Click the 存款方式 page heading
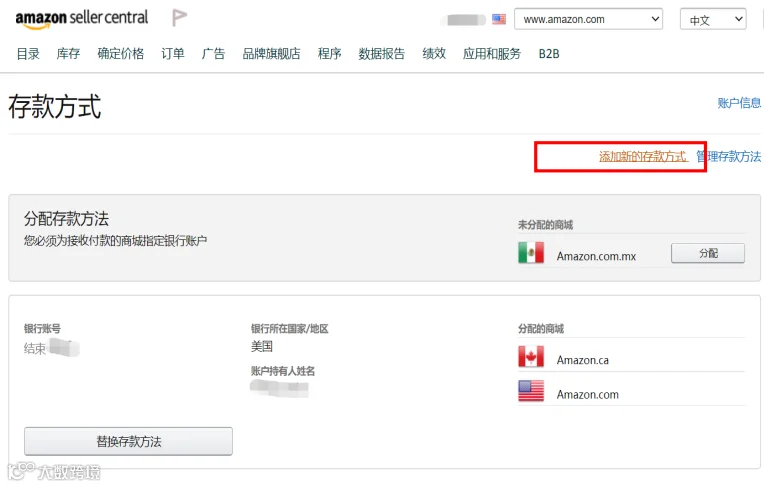This screenshot has width=764, height=487. (x=55, y=107)
